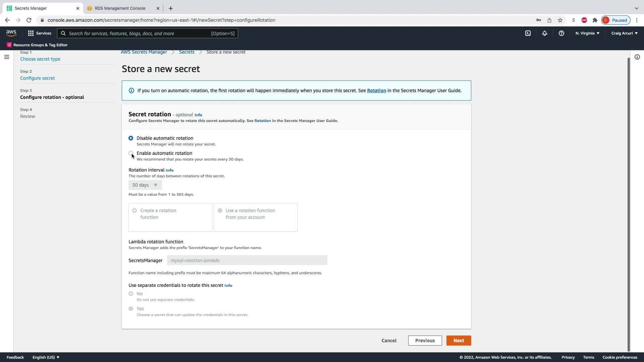Open Rotation link in the info banner
This screenshot has width=644, height=362.
coord(376,90)
